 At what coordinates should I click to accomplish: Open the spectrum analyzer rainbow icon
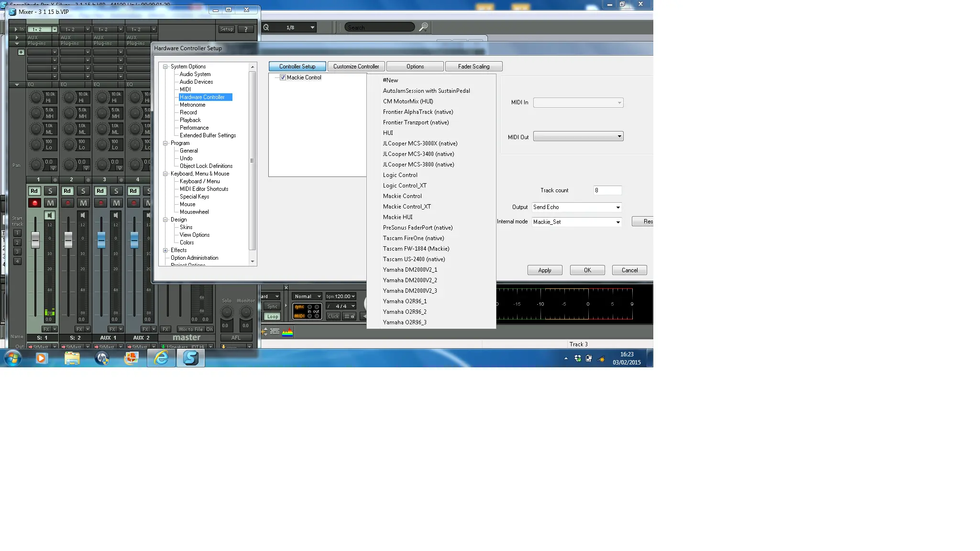pyautogui.click(x=287, y=332)
